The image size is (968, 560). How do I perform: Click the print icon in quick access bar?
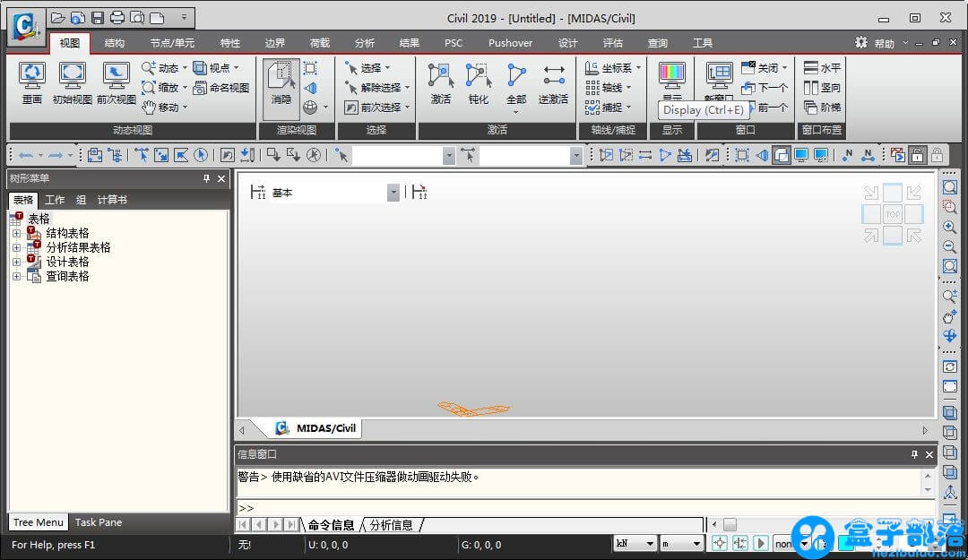pyautogui.click(x=117, y=17)
